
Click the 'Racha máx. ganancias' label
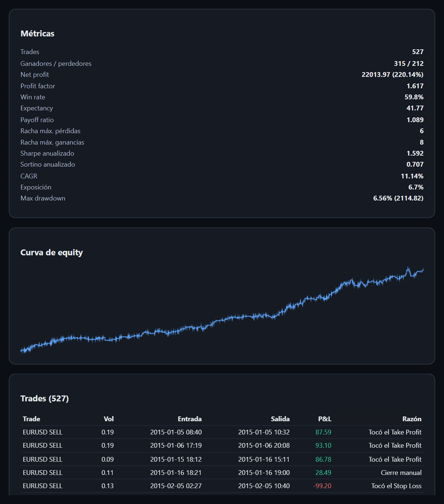[52, 142]
